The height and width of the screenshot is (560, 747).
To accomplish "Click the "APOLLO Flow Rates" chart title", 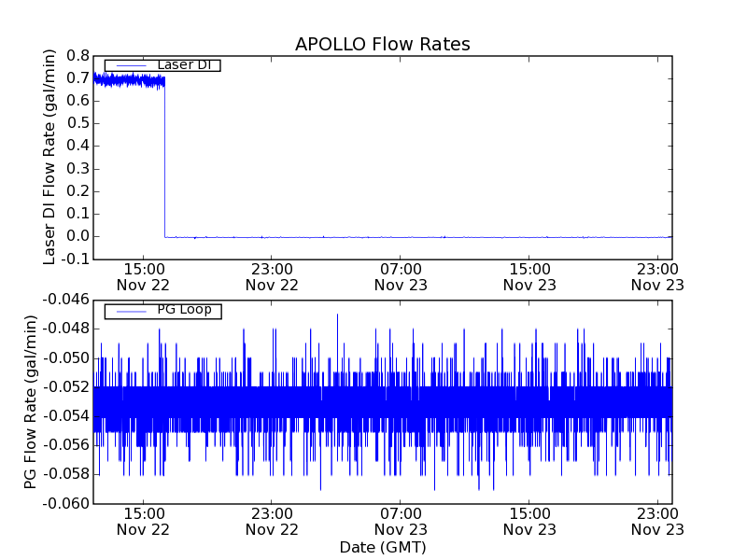I will [x=382, y=45].
